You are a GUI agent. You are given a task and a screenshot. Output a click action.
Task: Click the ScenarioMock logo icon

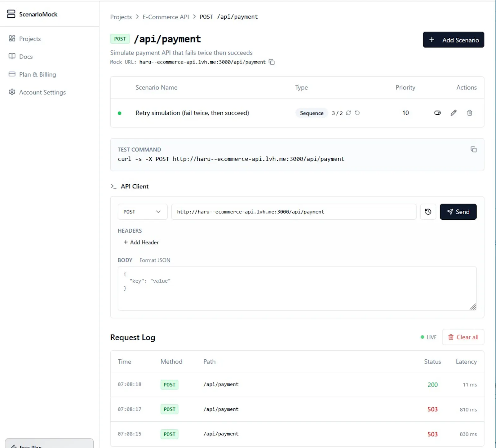click(x=11, y=14)
